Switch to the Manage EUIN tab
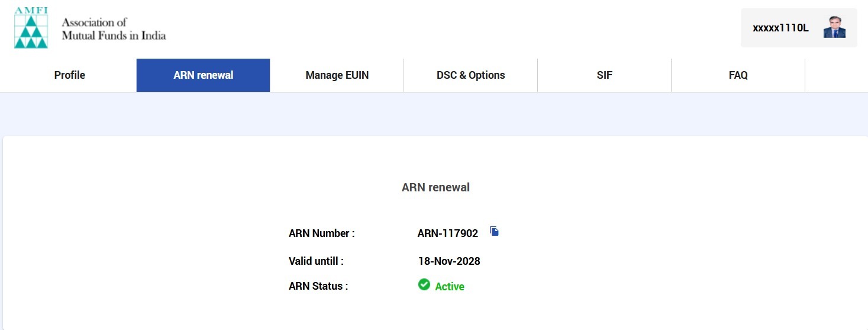 coord(337,75)
